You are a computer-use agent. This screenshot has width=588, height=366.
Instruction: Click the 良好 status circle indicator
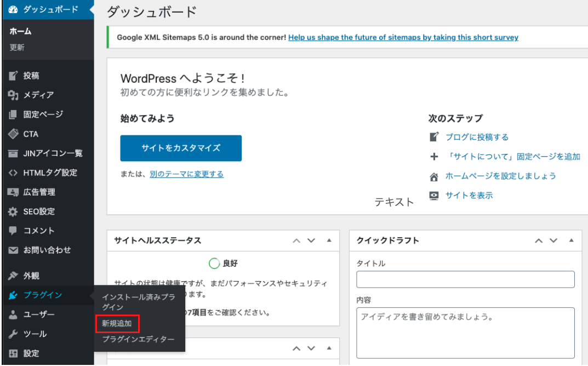214,264
